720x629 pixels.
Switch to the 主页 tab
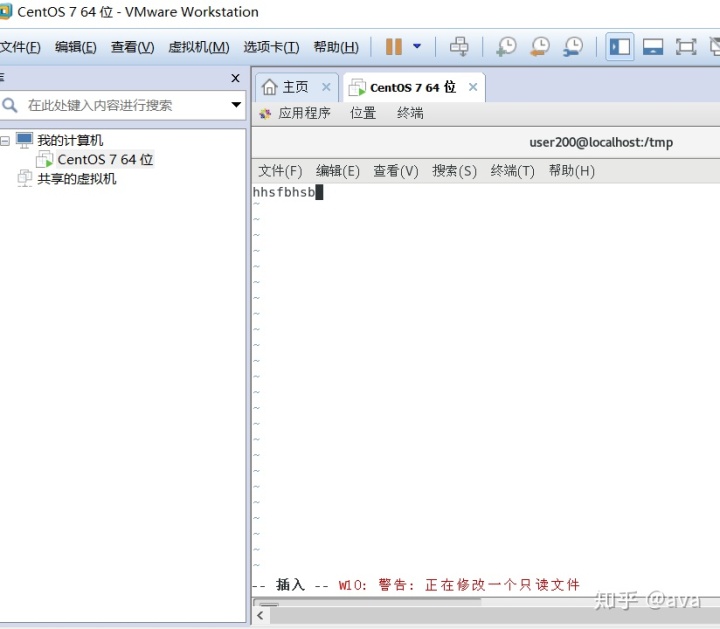pyautogui.click(x=295, y=87)
